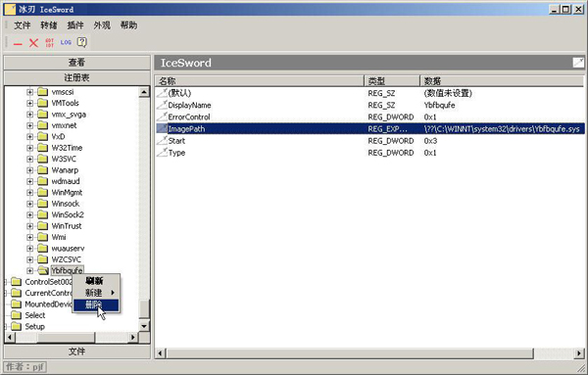Select the Winsock folder icon
Image resolution: width=588 pixels, height=375 pixels.
click(x=43, y=204)
